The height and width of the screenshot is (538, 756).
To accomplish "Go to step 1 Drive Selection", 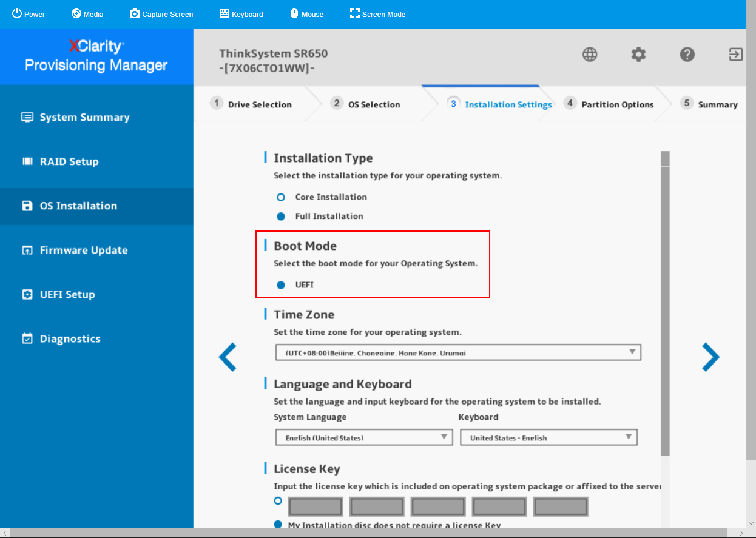I will 251,104.
